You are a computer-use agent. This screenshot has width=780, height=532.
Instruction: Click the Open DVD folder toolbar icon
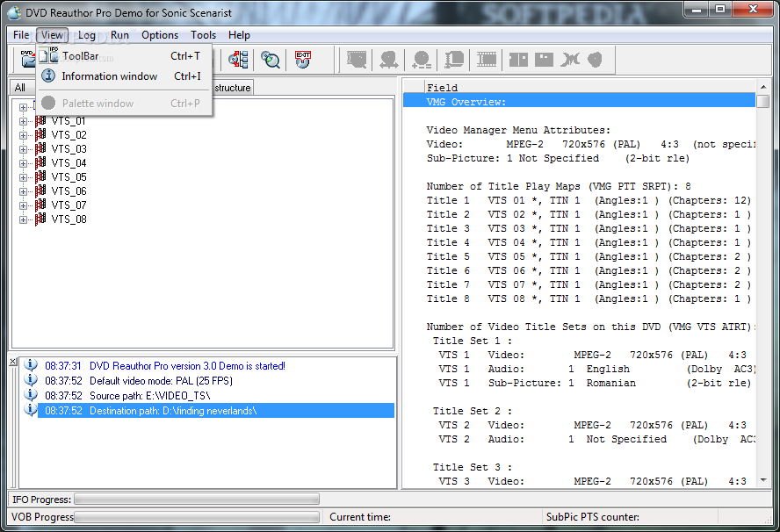click(x=27, y=60)
